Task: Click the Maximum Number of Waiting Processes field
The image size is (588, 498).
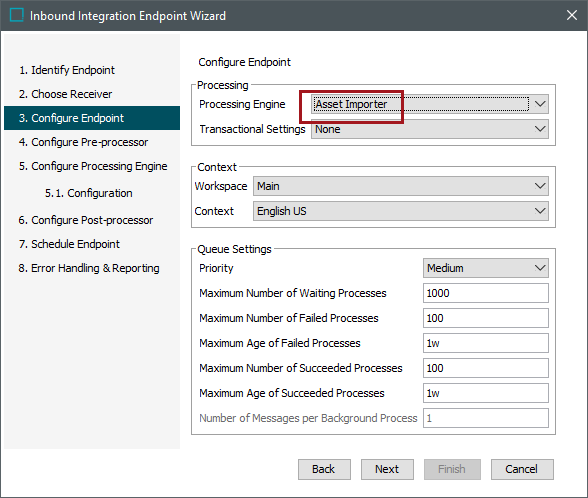Action: 486,293
